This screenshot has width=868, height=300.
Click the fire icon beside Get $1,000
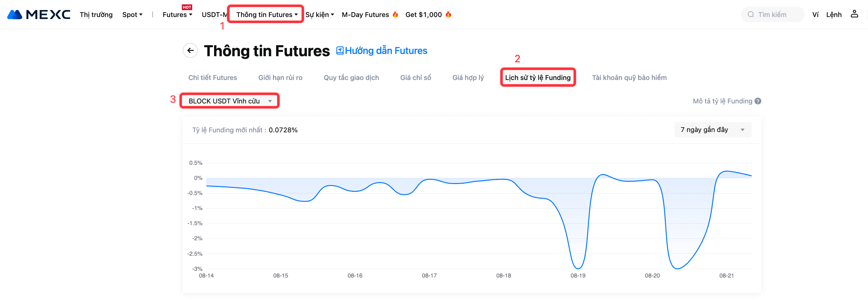click(x=448, y=14)
